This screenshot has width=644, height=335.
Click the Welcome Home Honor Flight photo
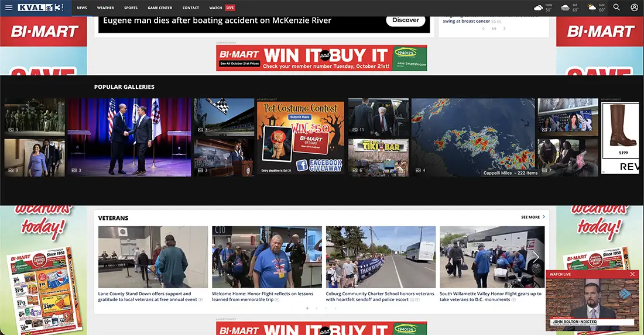tap(267, 257)
